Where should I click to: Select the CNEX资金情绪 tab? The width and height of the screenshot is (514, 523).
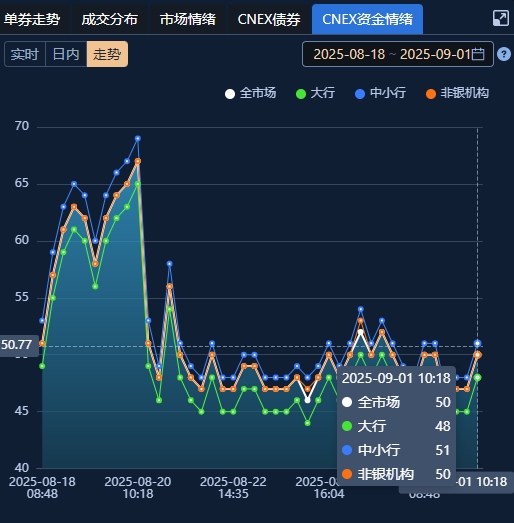click(x=367, y=19)
